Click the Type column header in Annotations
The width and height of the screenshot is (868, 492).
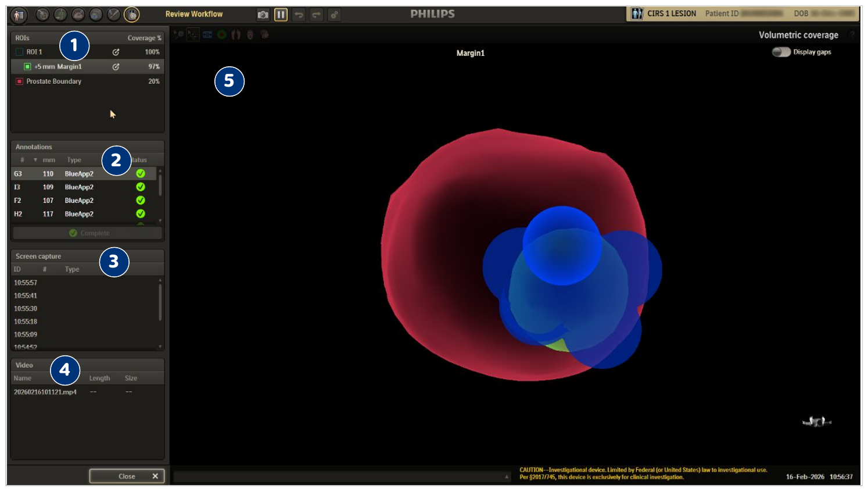point(74,160)
